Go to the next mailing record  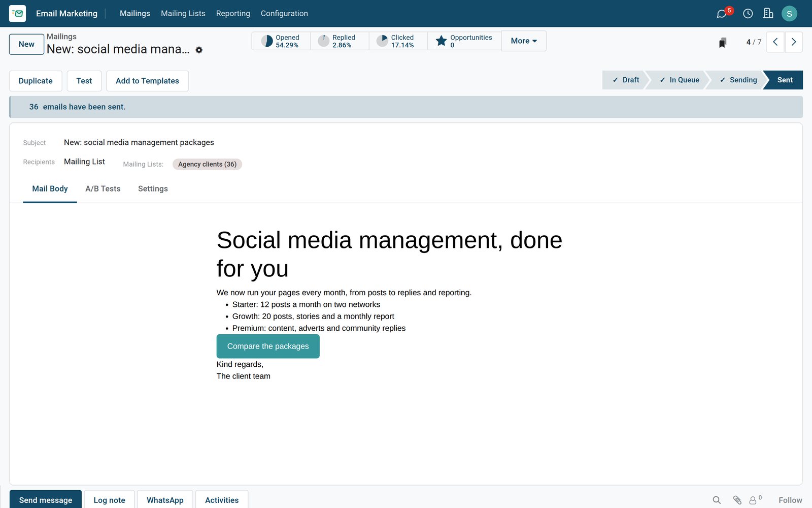click(x=794, y=42)
